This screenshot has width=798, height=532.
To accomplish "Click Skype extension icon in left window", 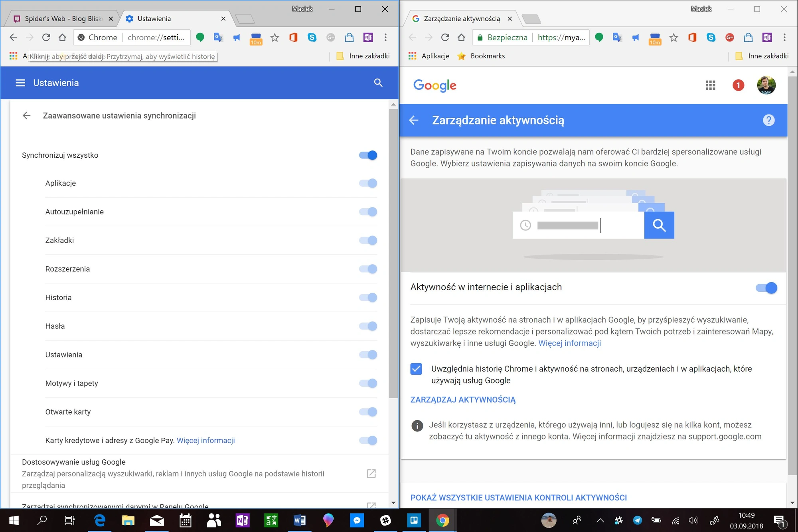I will [x=312, y=38].
